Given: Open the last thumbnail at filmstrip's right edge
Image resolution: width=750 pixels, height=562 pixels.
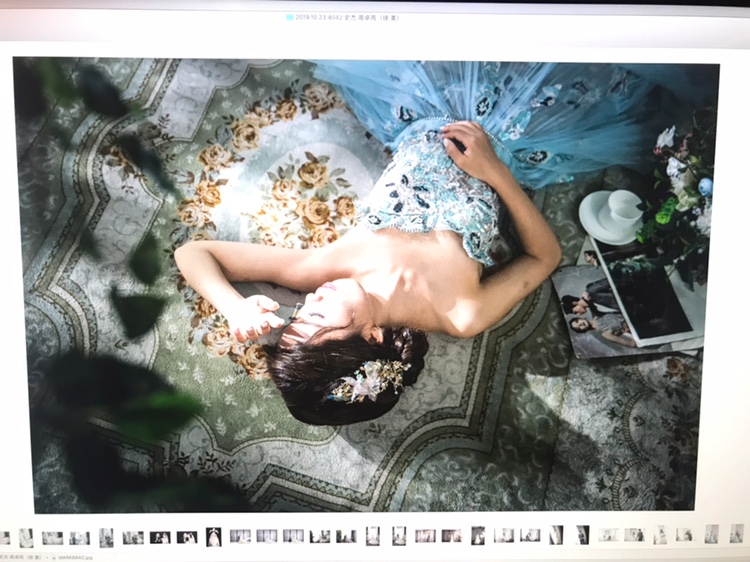Looking at the screenshot, I should point(737,534).
